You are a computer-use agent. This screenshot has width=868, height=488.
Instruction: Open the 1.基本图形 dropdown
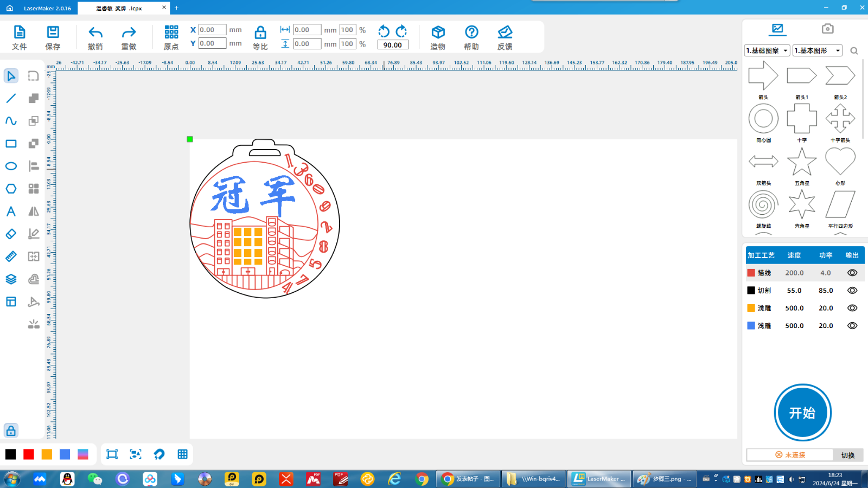pos(816,50)
